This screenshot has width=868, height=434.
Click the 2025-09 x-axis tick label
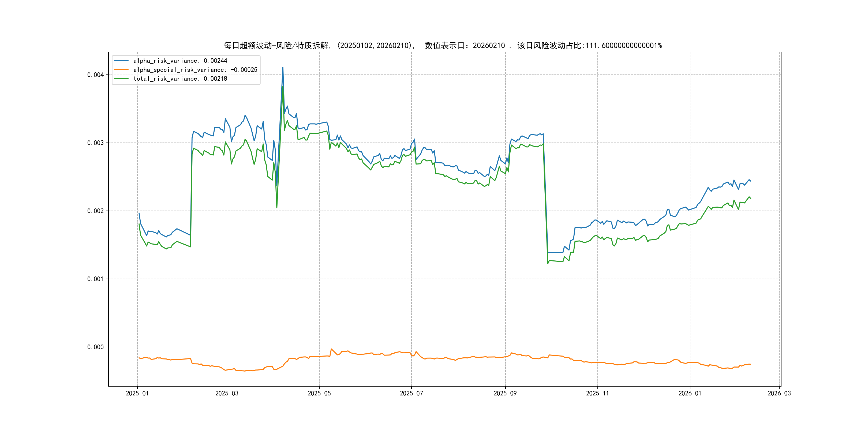click(505, 393)
